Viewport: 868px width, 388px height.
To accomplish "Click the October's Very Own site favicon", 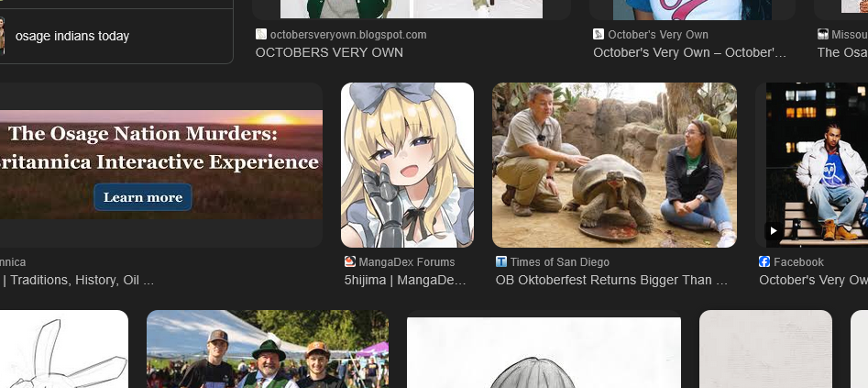I will click(599, 35).
